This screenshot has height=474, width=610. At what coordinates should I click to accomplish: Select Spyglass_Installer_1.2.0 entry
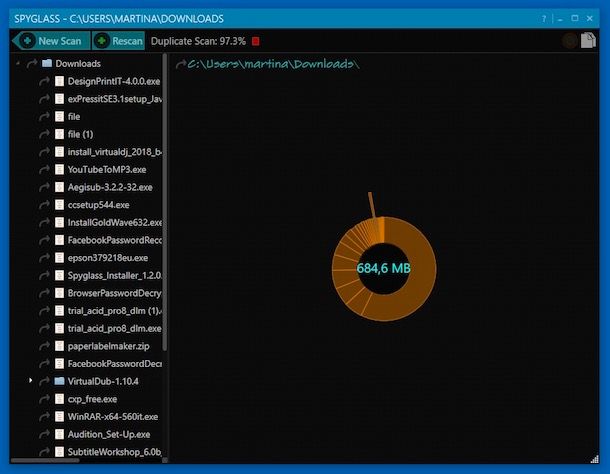coord(115,276)
